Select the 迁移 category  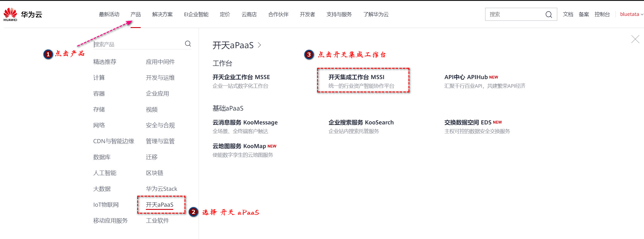[152, 157]
